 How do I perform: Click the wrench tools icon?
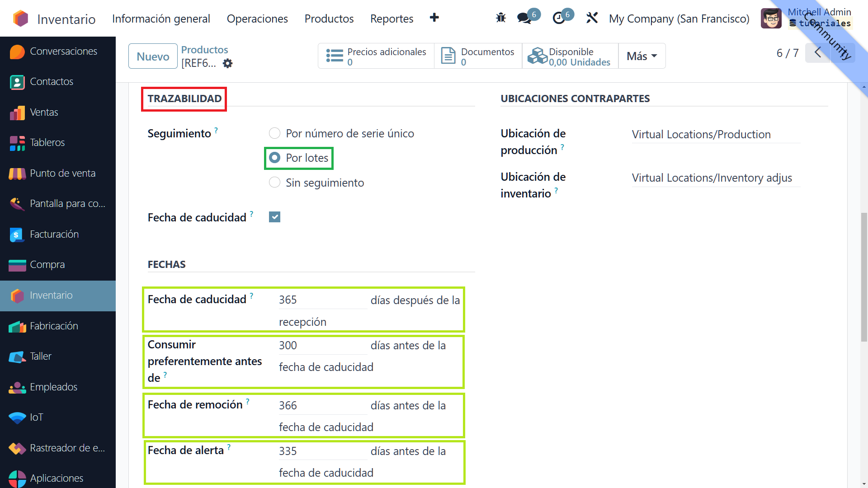pyautogui.click(x=592, y=18)
